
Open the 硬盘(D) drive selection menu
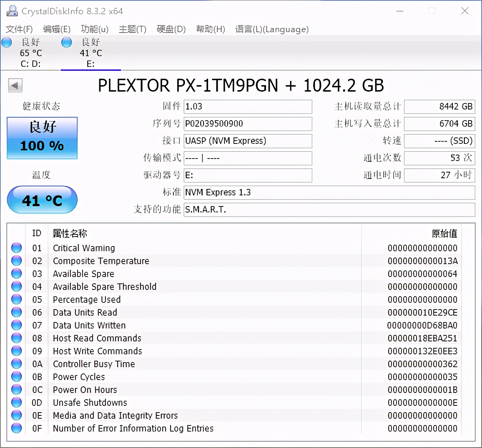coord(171,29)
